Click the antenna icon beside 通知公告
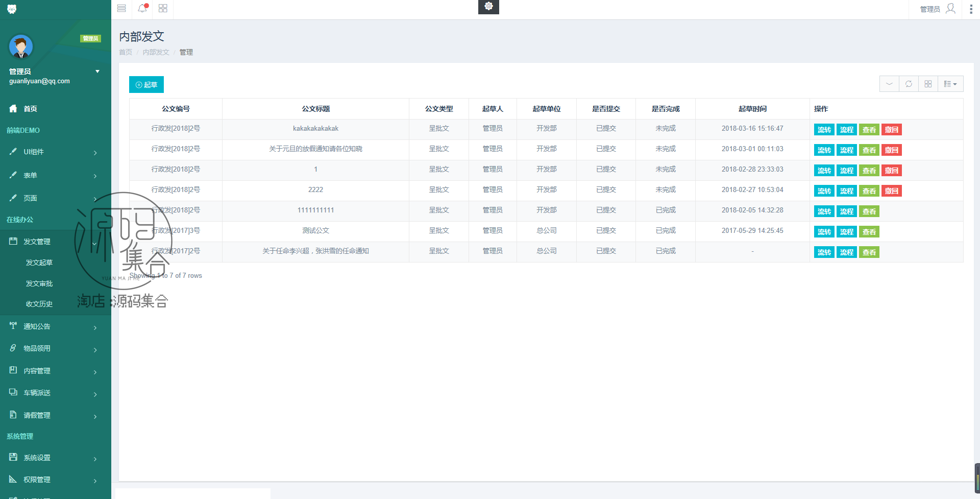 [13, 325]
